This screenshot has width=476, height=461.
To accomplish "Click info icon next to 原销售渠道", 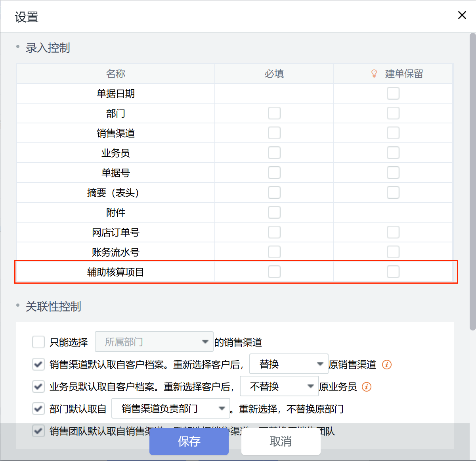I will [x=386, y=365].
